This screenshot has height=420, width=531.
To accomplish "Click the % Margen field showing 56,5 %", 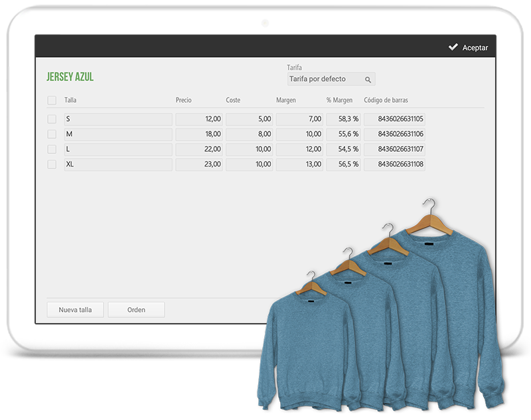I will coord(343,165).
